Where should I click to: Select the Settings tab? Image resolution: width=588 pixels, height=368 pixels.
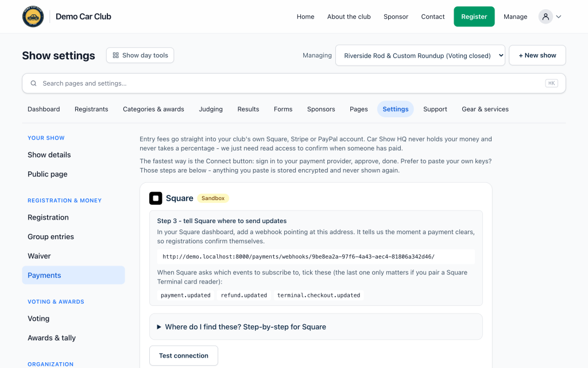[395, 109]
